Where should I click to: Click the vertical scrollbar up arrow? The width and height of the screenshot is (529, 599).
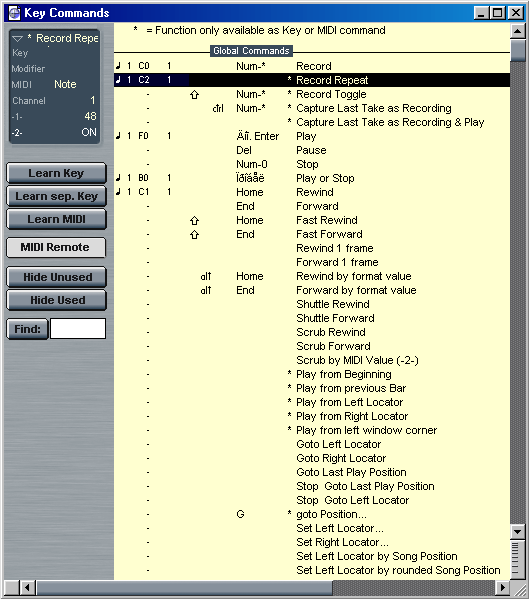tap(518, 31)
